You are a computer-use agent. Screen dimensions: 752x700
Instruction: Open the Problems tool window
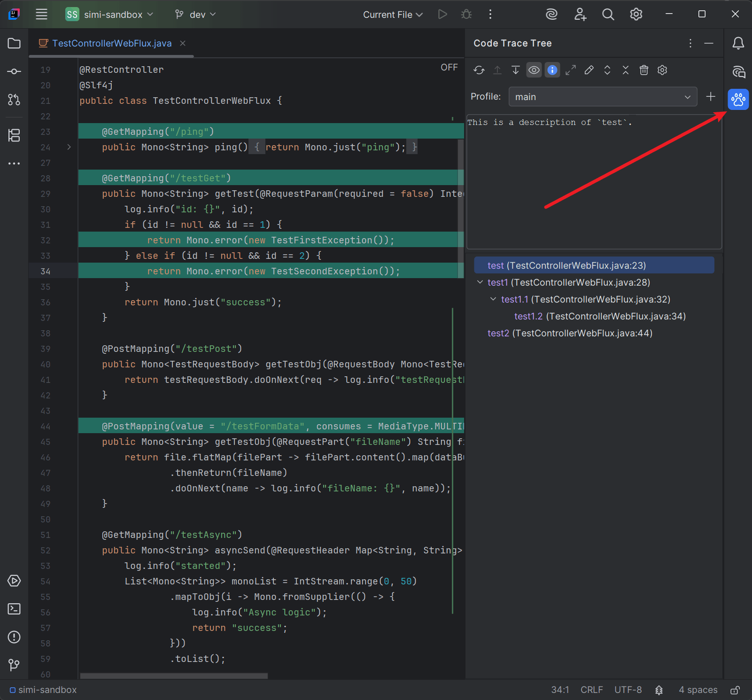click(x=14, y=637)
